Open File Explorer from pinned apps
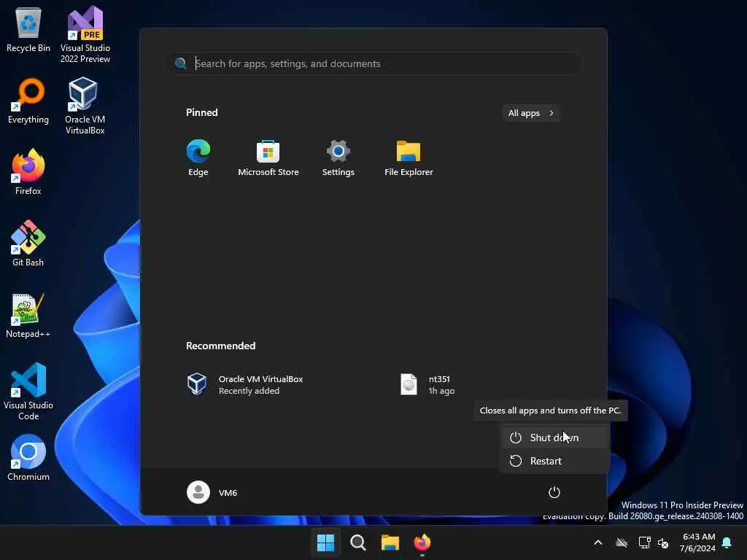The width and height of the screenshot is (747, 560). pos(409,158)
